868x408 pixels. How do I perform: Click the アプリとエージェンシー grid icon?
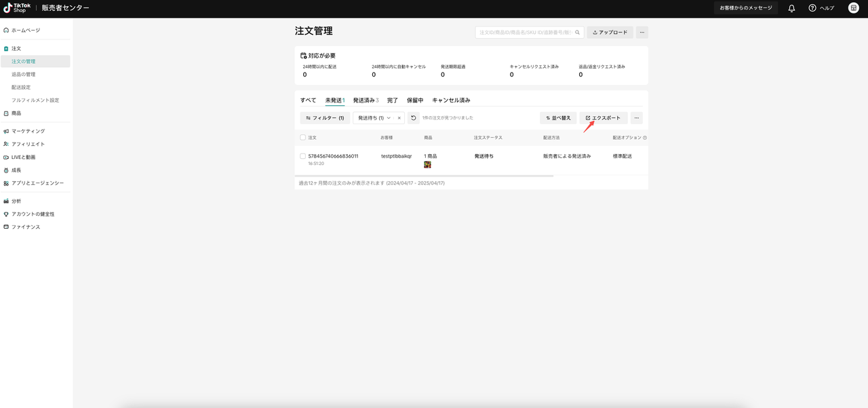tap(6, 183)
